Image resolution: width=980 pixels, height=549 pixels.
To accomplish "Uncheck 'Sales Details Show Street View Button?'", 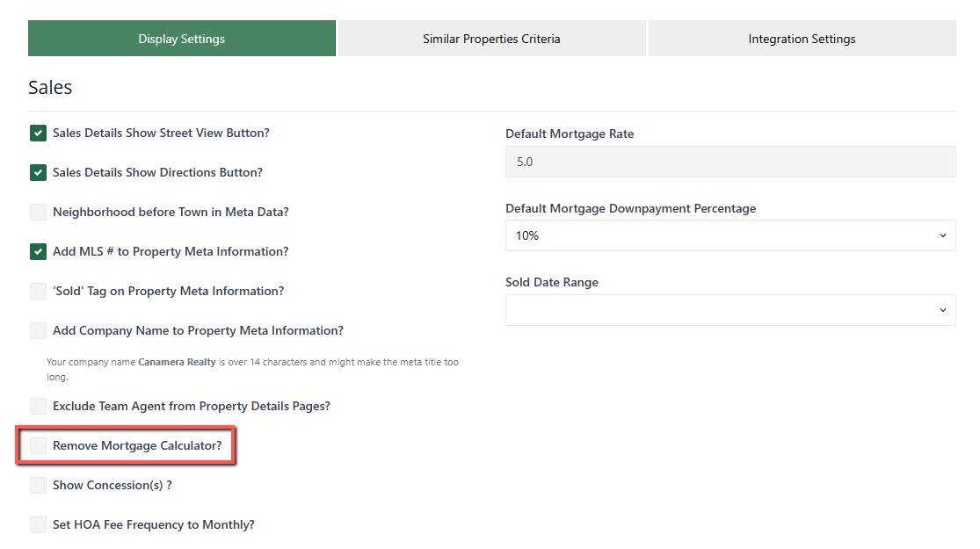I will click(38, 133).
